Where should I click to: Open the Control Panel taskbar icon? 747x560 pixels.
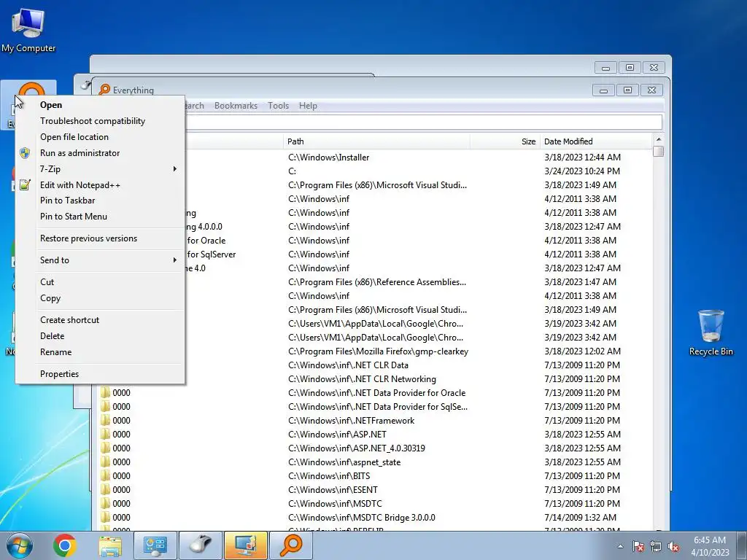155,545
